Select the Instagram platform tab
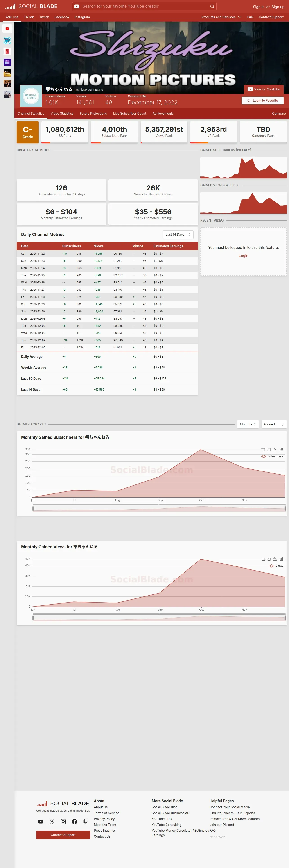This screenshot has width=289, height=868. tap(82, 17)
